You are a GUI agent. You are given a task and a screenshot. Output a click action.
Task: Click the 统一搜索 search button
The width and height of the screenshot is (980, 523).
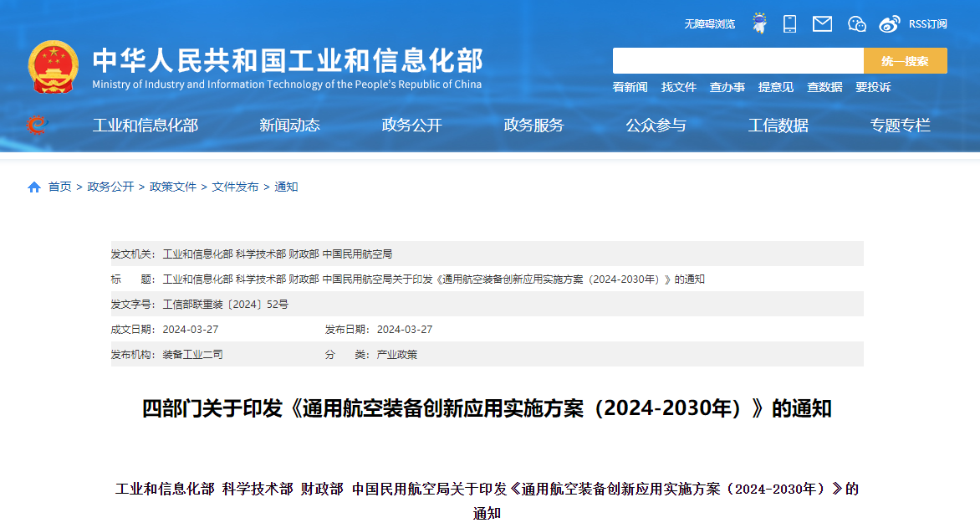tap(905, 61)
